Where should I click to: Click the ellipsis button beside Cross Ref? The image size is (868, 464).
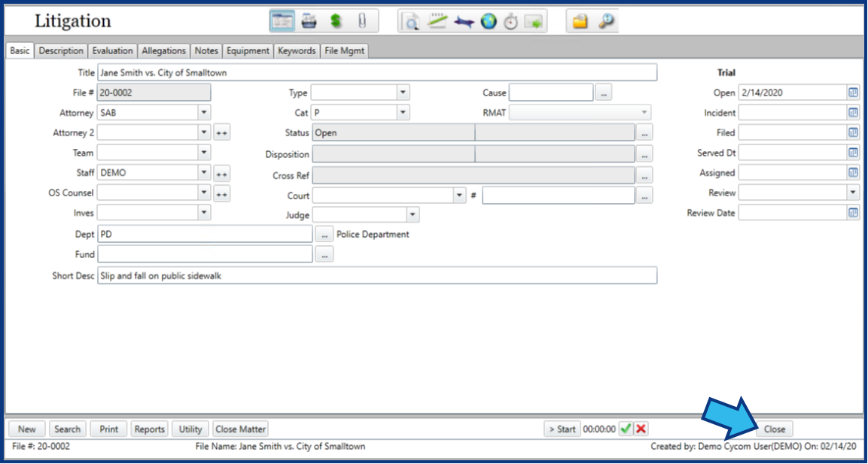[644, 175]
